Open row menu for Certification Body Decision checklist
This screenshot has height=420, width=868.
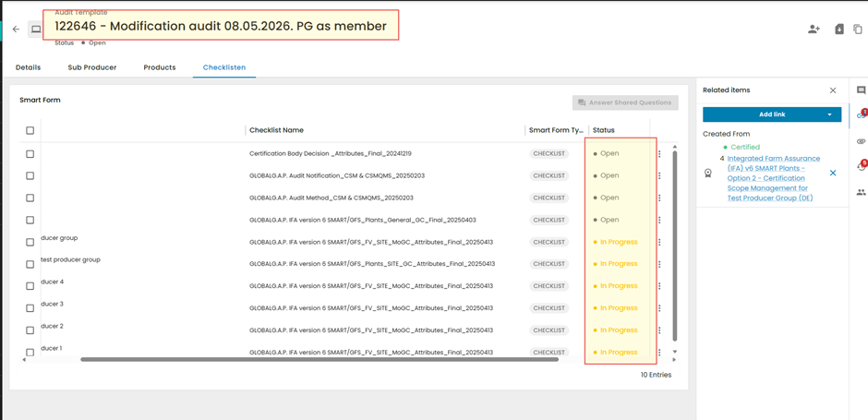[659, 153]
